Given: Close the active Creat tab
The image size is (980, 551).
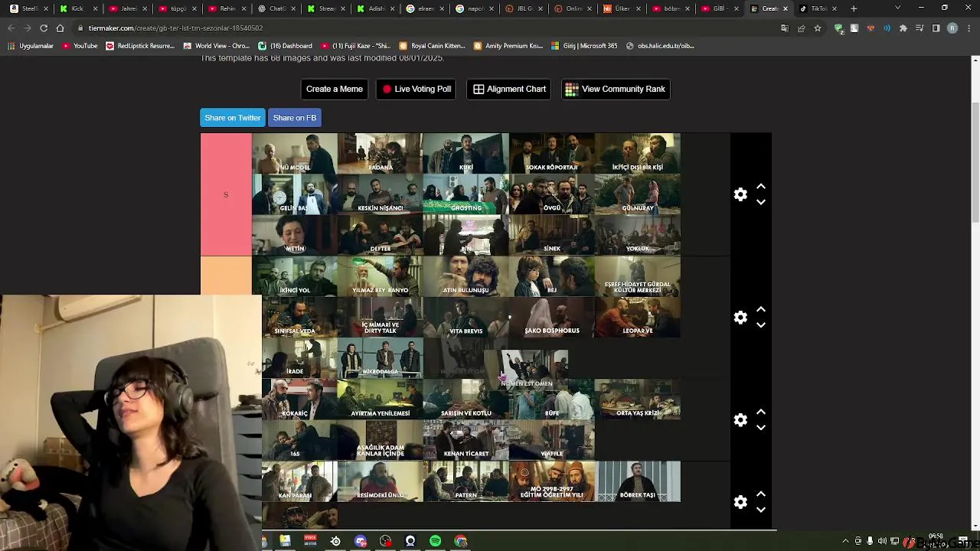Looking at the screenshot, I should pyautogui.click(x=785, y=8).
